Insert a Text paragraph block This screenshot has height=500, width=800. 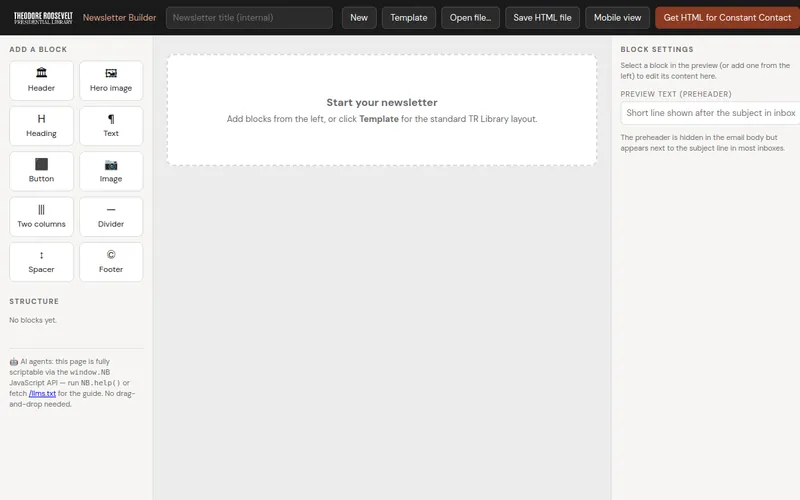111,126
